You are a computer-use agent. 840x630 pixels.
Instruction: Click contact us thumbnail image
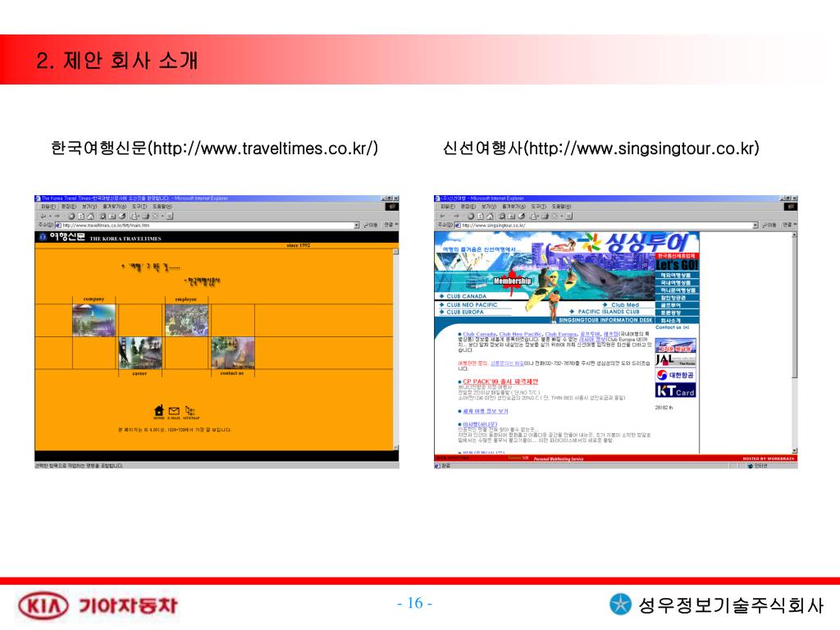click(x=233, y=353)
